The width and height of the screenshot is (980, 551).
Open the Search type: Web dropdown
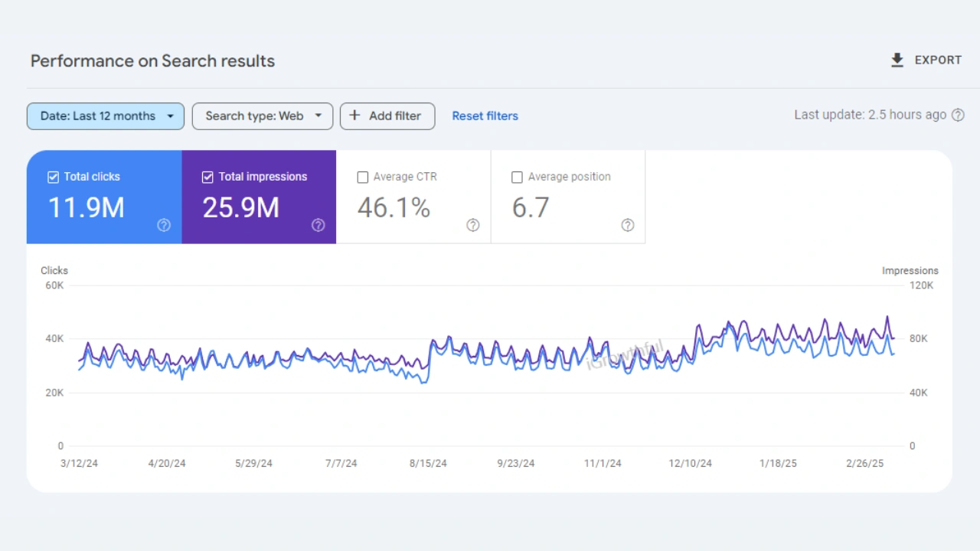click(254, 116)
